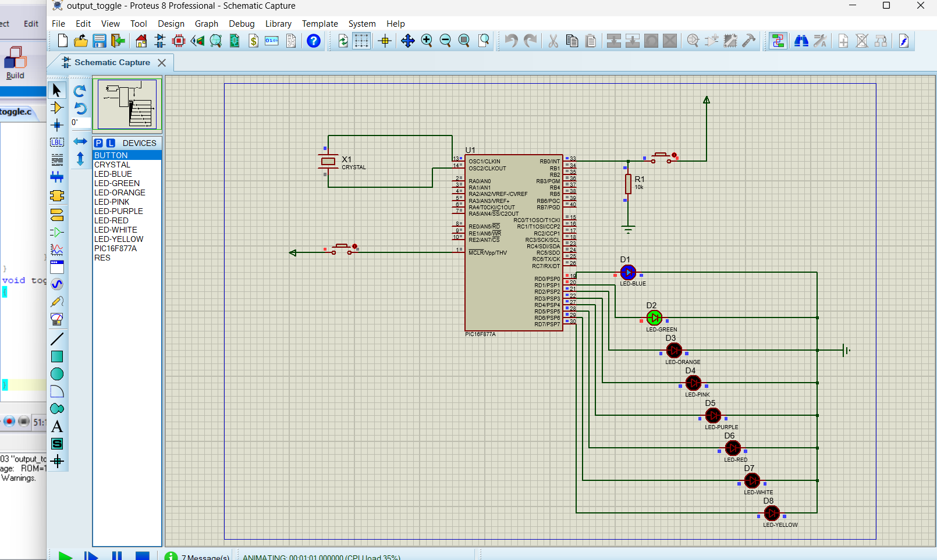Image resolution: width=937 pixels, height=560 pixels.
Task: Open Search and Tag binoculars icon
Action: click(x=801, y=41)
